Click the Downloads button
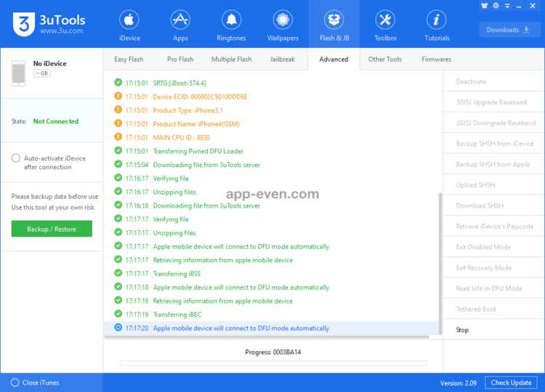The width and height of the screenshot is (545, 392). pos(508,30)
